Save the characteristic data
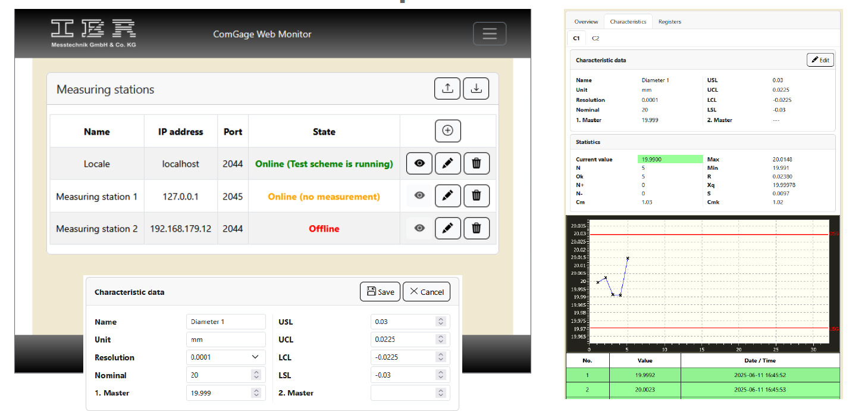The image size is (868, 411). pos(380,291)
